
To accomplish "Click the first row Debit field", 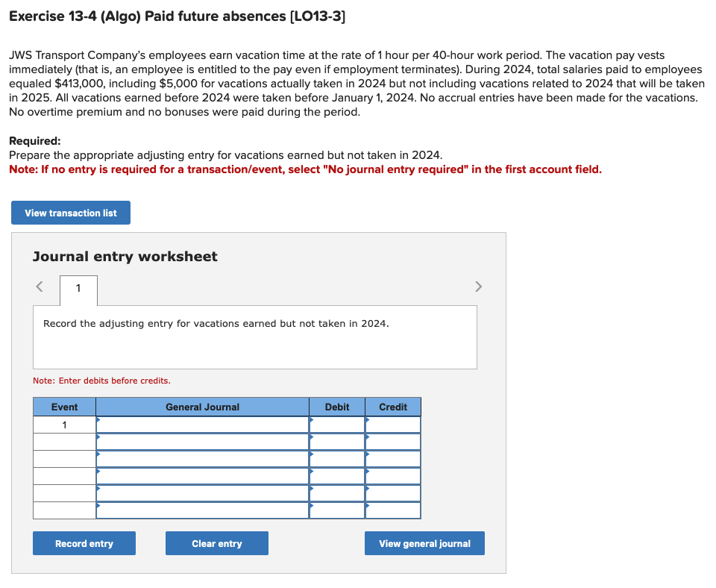I will click(x=336, y=424).
